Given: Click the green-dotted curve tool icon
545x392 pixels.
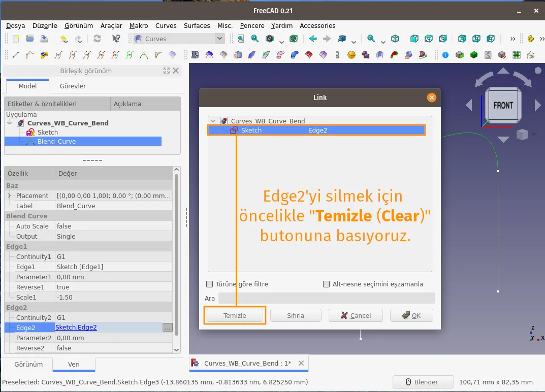Looking at the screenshot, I should click(130, 54).
